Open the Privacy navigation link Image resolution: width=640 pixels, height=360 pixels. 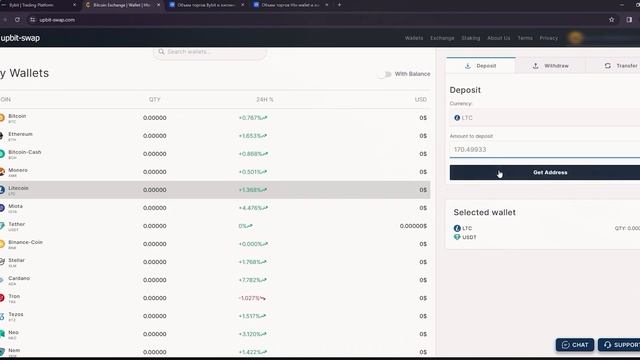[549, 38]
